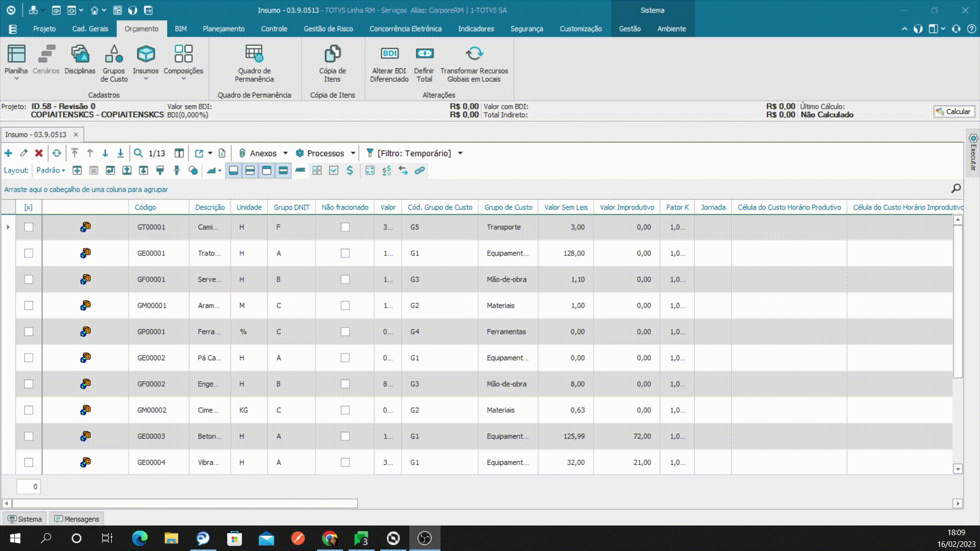Toggle Não fracionado for GE00003
Screen dimensions: 980x551
click(345, 436)
